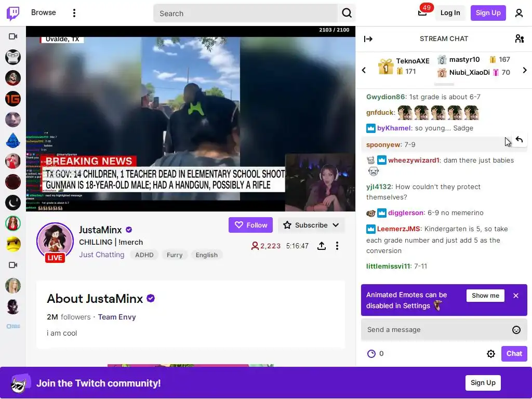The width and height of the screenshot is (532, 399).
Task: Click username byKhamel in chat
Action: click(x=394, y=128)
